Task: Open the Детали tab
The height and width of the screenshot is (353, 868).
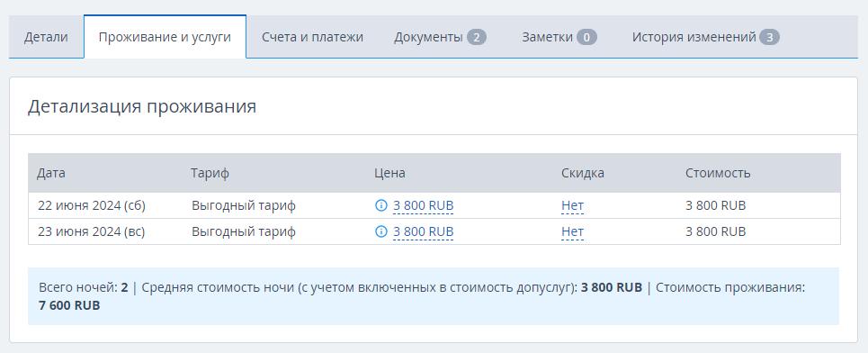Action: pos(46,37)
